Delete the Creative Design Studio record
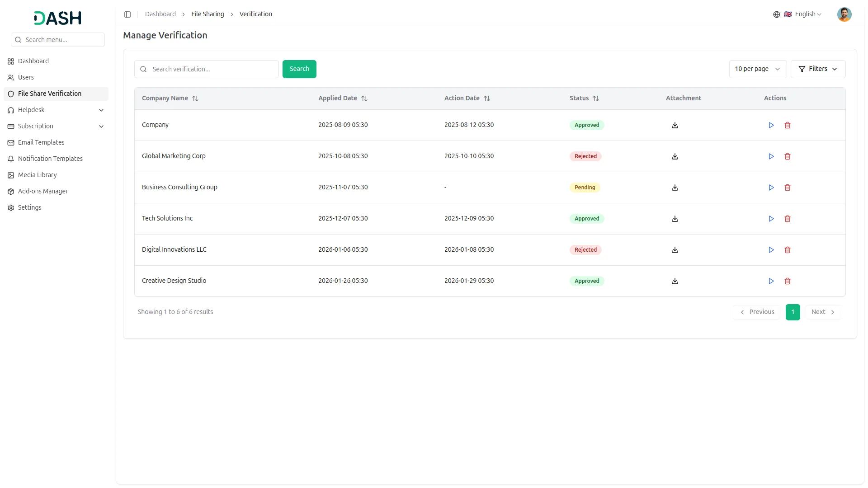The image size is (868, 488). click(788, 281)
